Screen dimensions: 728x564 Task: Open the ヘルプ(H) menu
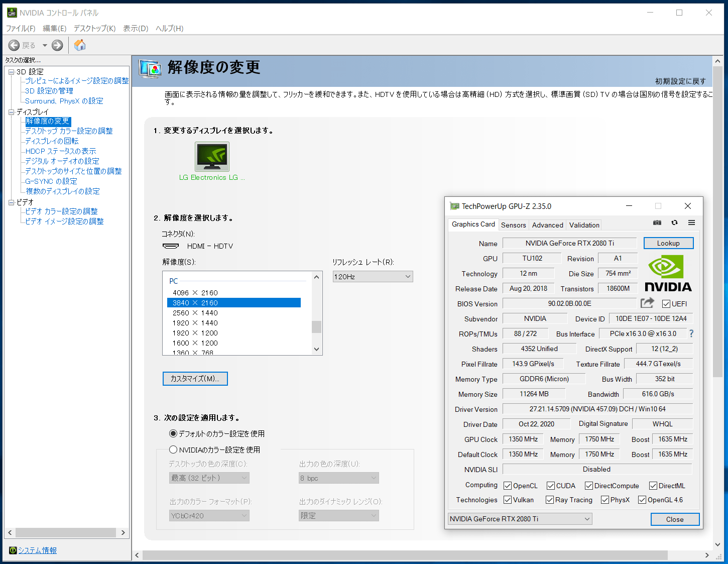[170, 29]
